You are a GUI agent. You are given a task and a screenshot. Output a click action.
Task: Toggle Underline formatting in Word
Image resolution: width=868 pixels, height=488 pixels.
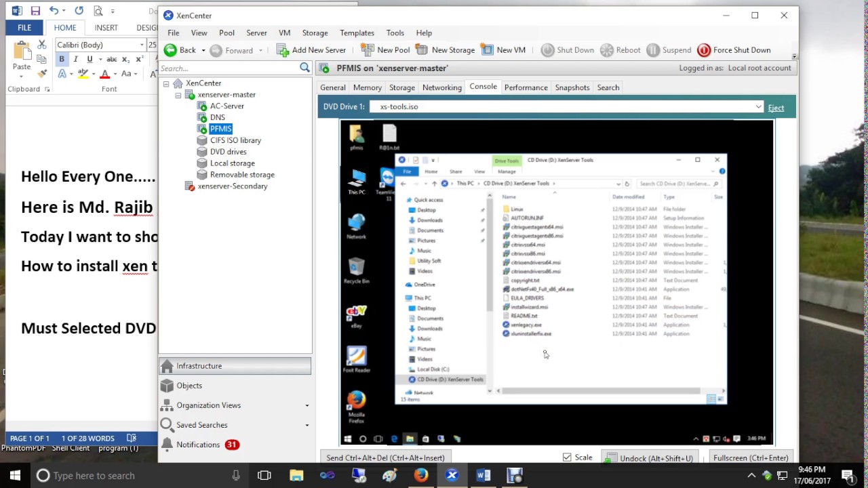[90, 60]
